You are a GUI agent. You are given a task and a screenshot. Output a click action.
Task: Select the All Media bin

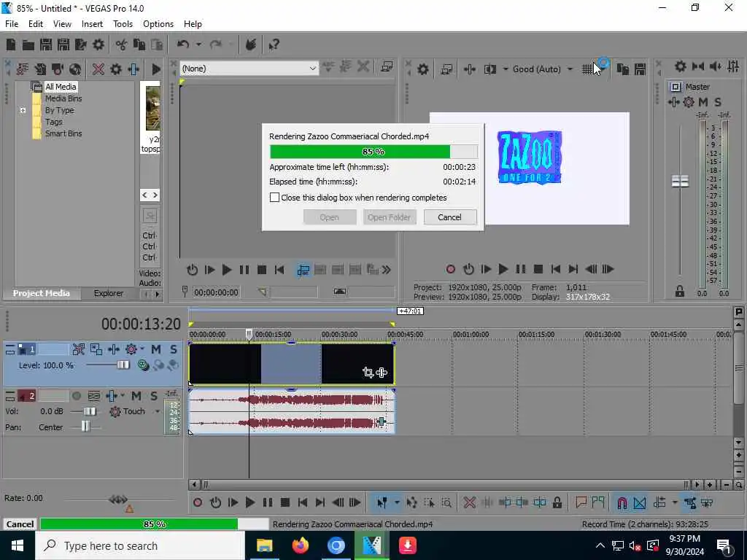coord(61,87)
